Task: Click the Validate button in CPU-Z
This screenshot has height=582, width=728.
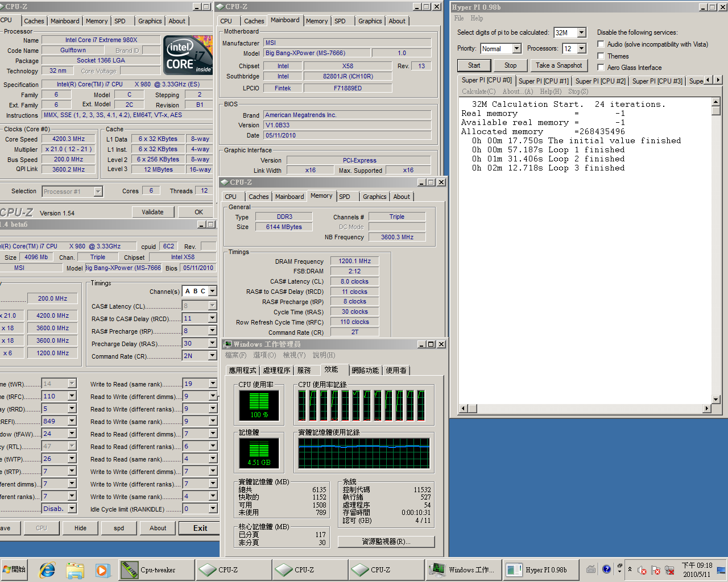Action: (152, 212)
